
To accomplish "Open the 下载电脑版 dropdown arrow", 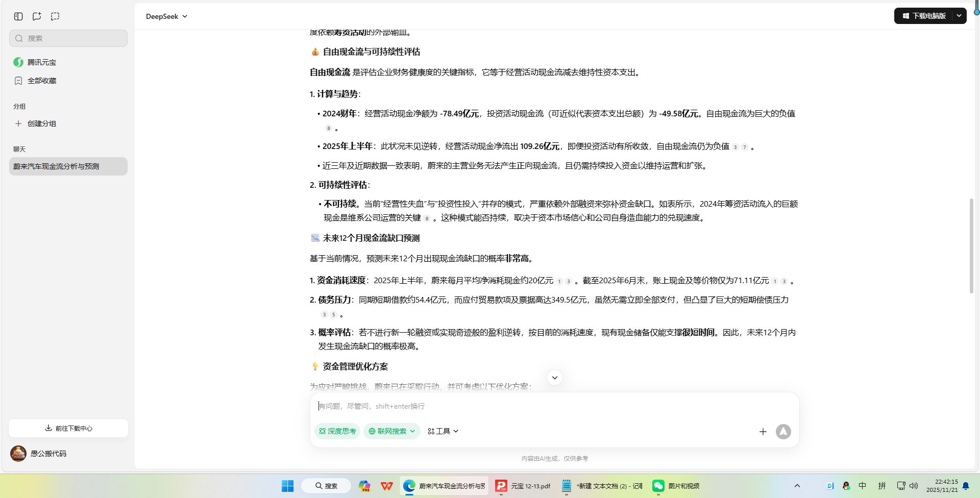I will [959, 16].
